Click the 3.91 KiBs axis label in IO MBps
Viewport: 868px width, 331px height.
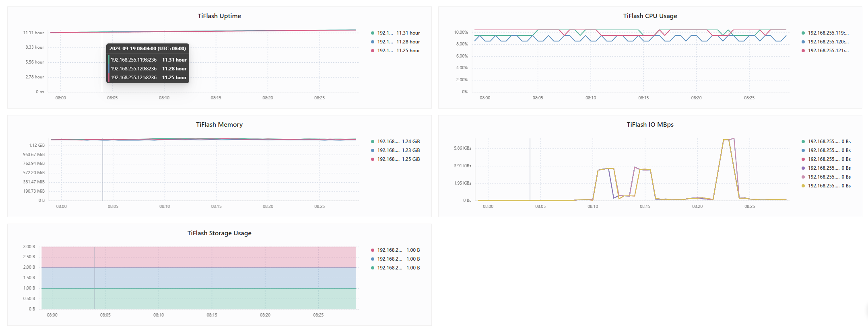[462, 166]
